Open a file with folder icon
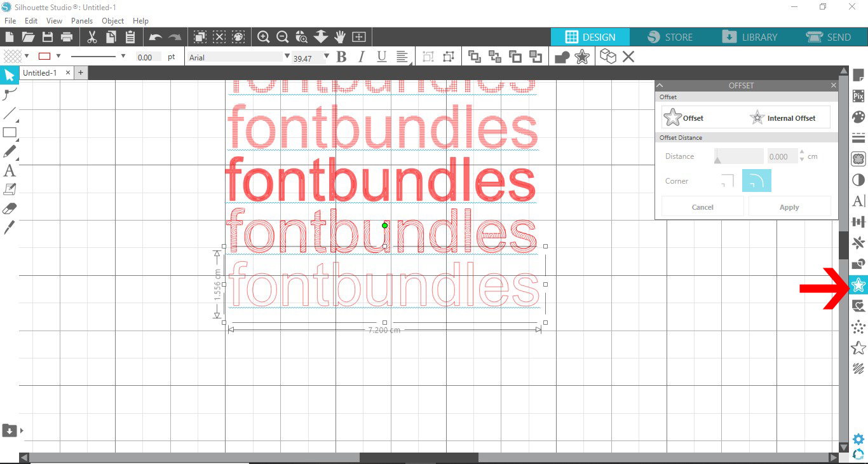The width and height of the screenshot is (868, 464). tap(28, 37)
